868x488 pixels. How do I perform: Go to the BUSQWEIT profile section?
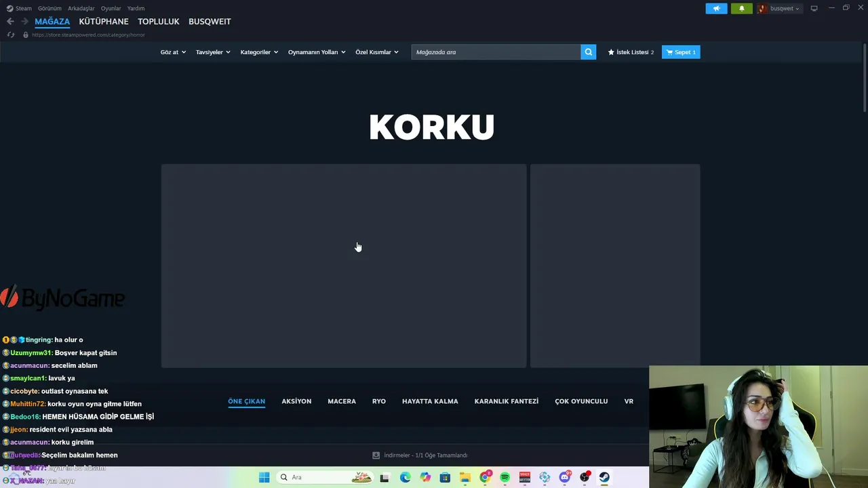point(210,22)
